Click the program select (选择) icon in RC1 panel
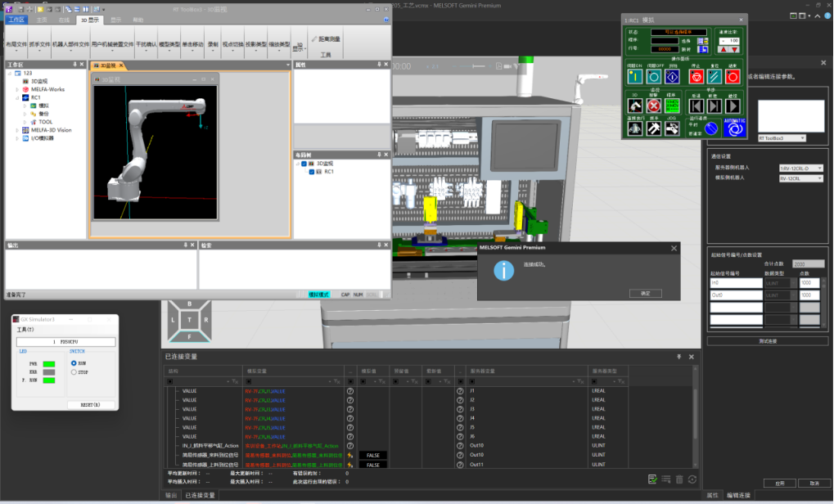834x504 pixels. pyautogui.click(x=702, y=41)
